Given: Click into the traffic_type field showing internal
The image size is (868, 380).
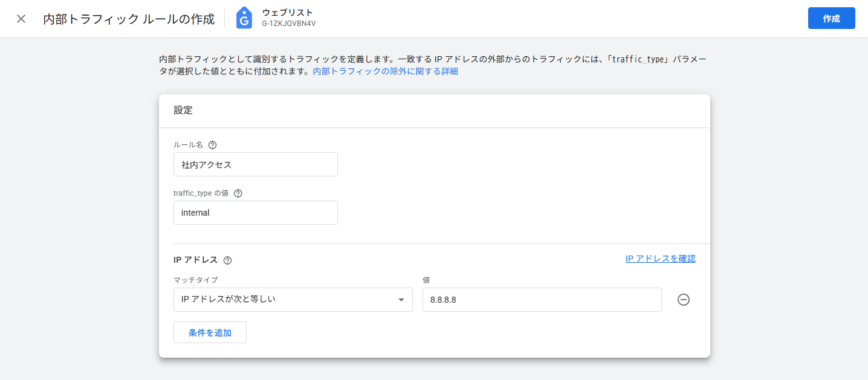Looking at the screenshot, I should tap(255, 213).
